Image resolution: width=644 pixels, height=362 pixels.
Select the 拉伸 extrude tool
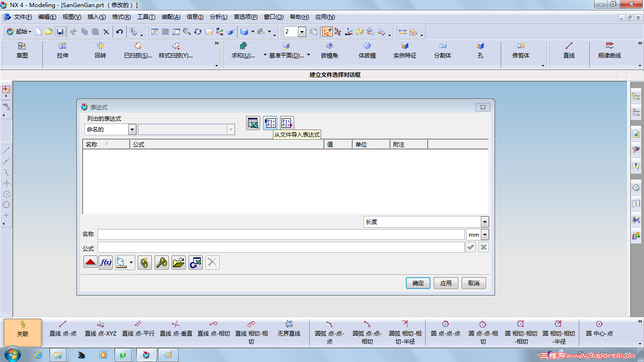coord(63,50)
